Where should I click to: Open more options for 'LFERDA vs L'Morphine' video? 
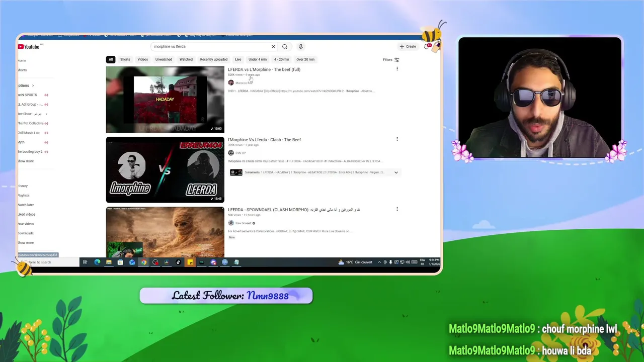pyautogui.click(x=397, y=69)
